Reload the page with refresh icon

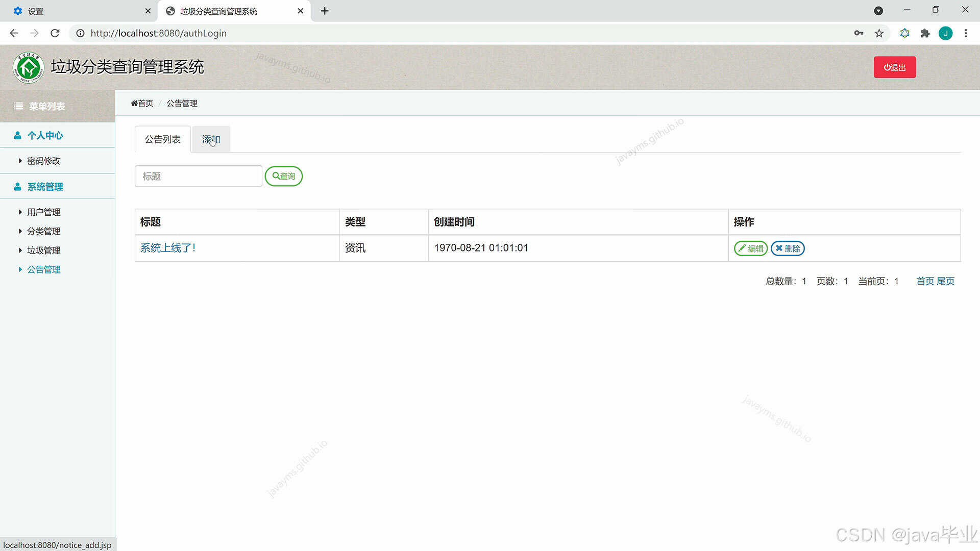(55, 33)
